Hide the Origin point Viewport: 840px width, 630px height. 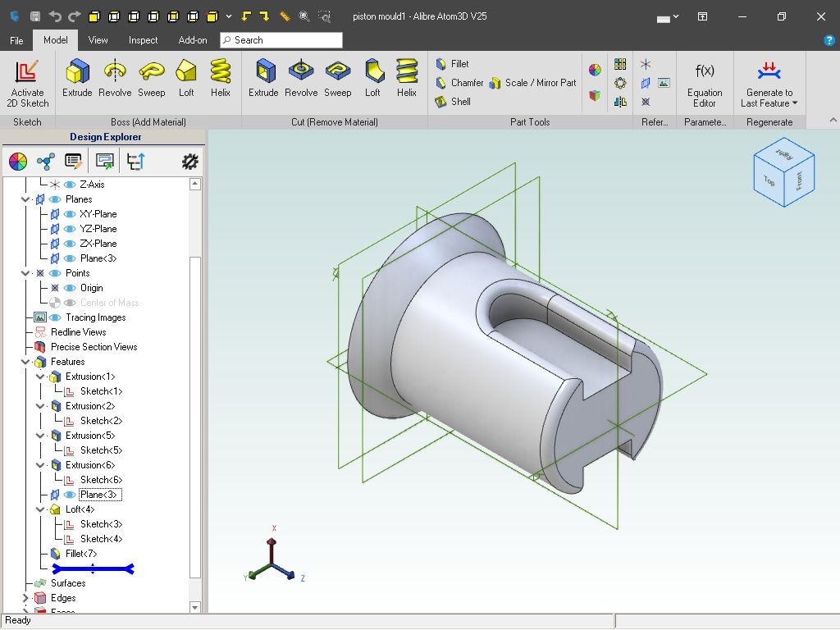coord(70,288)
